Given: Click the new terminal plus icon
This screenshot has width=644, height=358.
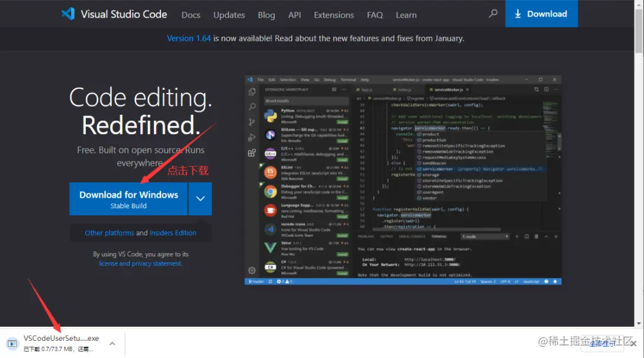Looking at the screenshot, I should pyautogui.click(x=517, y=237).
